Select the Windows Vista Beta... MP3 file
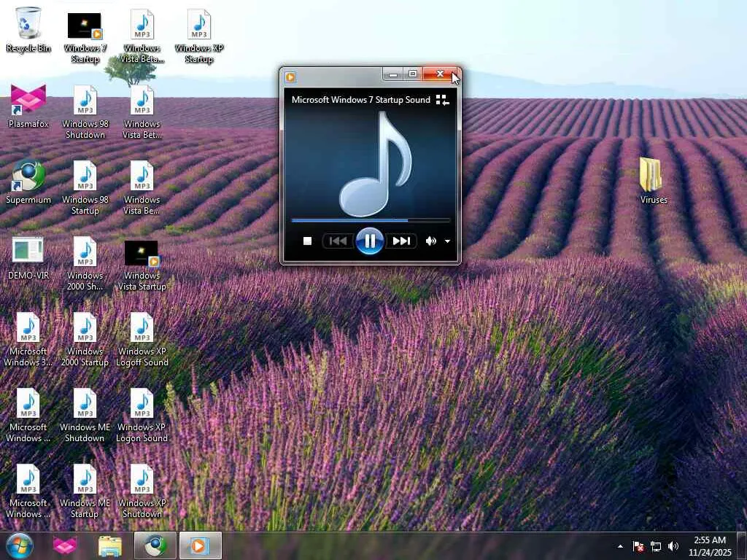747x560 pixels. coord(142,36)
